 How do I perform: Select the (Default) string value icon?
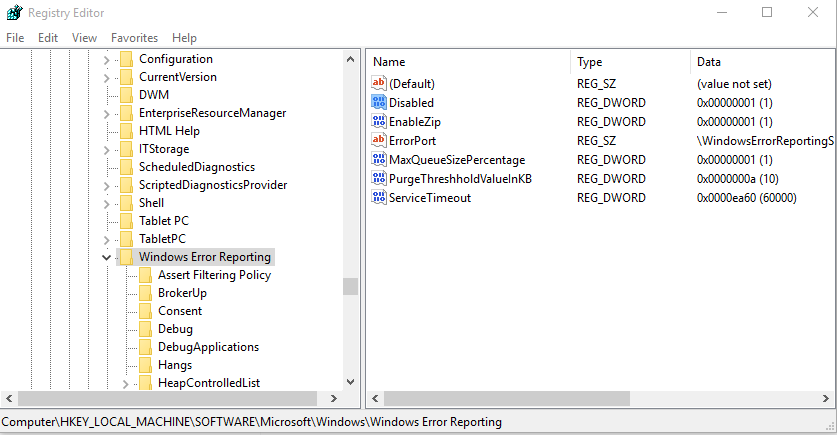tap(379, 83)
